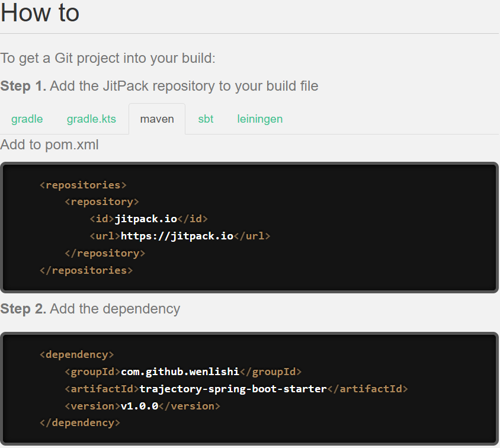Click the 'Step 1.' bold label
This screenshot has height=448, width=500.
click(23, 86)
